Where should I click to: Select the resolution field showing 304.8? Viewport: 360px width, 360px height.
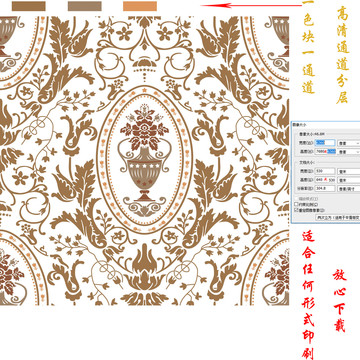pyautogui.click(x=325, y=189)
